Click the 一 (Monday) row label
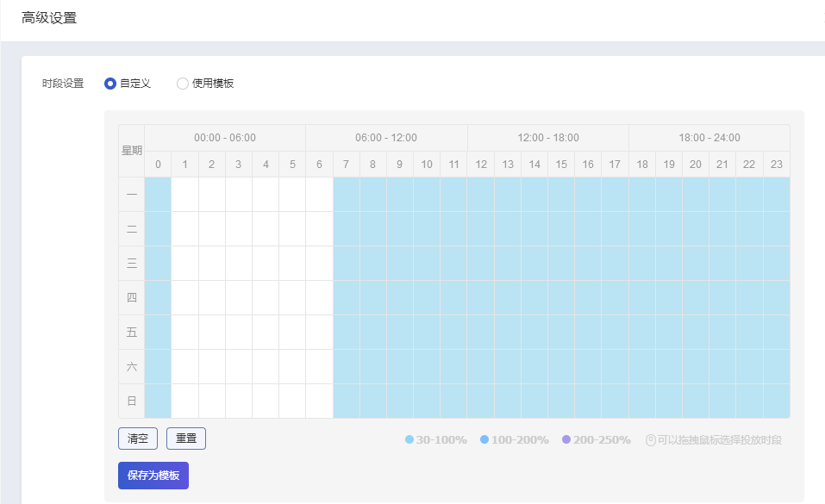The width and height of the screenshot is (825, 504). click(132, 194)
